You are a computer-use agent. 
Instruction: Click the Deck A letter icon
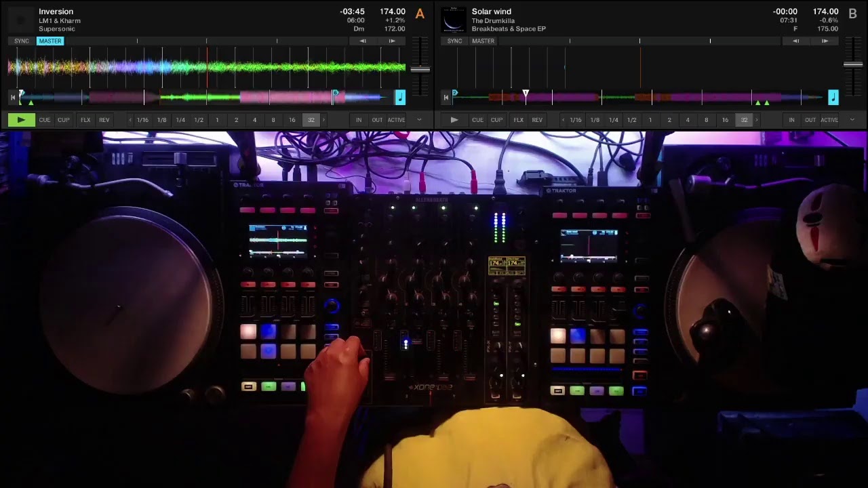pyautogui.click(x=420, y=14)
